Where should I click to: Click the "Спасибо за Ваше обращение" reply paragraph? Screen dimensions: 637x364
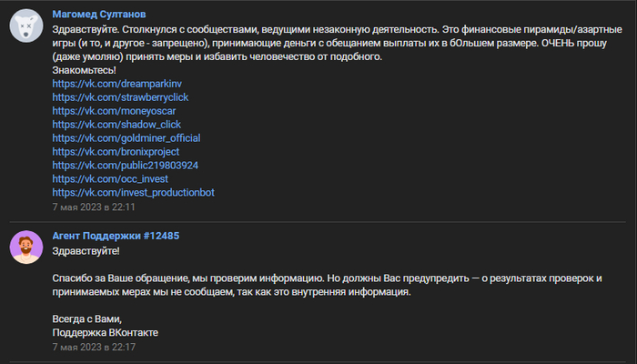coord(318,285)
